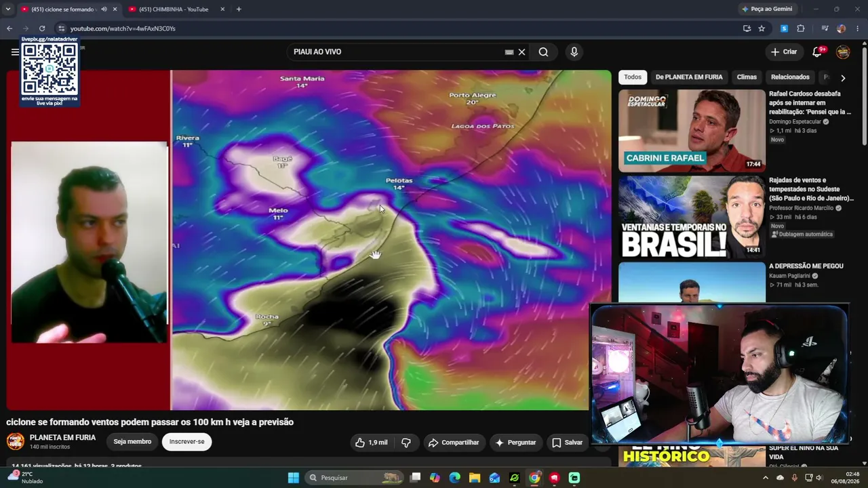
Task: Open the PLANETA EM FURIA channel avatar
Action: pyautogui.click(x=16, y=442)
